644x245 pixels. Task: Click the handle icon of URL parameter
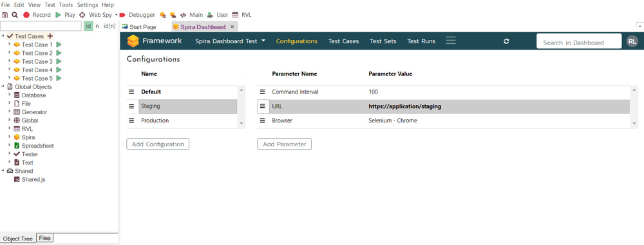tap(263, 106)
